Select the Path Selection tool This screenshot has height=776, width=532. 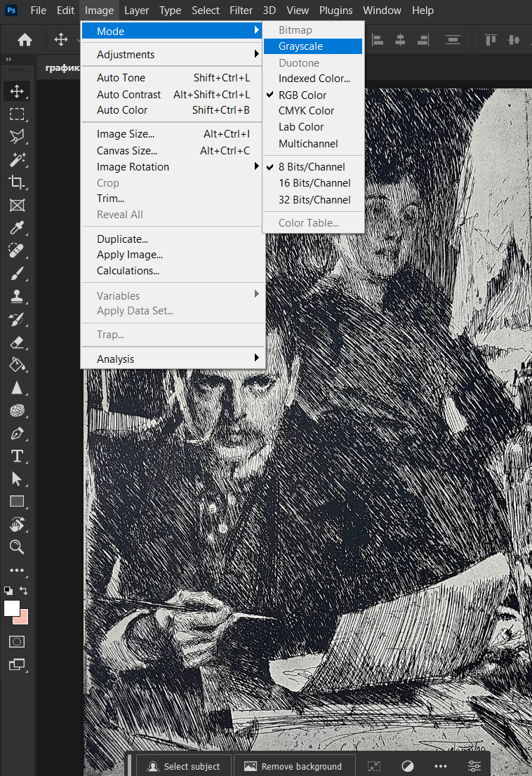(17, 479)
